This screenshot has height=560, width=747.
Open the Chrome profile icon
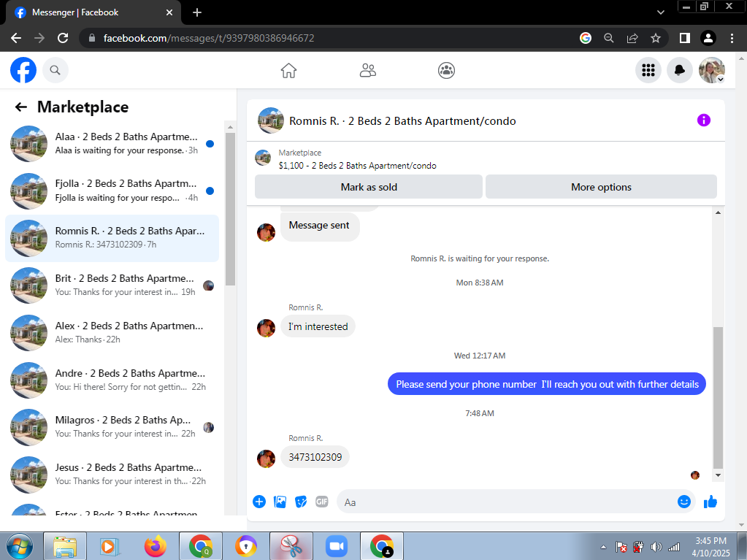(x=708, y=38)
